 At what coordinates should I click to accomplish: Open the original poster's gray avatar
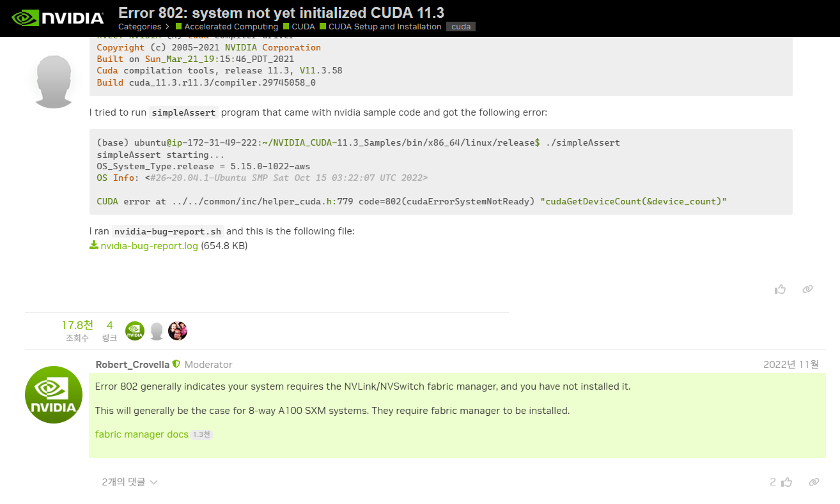(54, 80)
